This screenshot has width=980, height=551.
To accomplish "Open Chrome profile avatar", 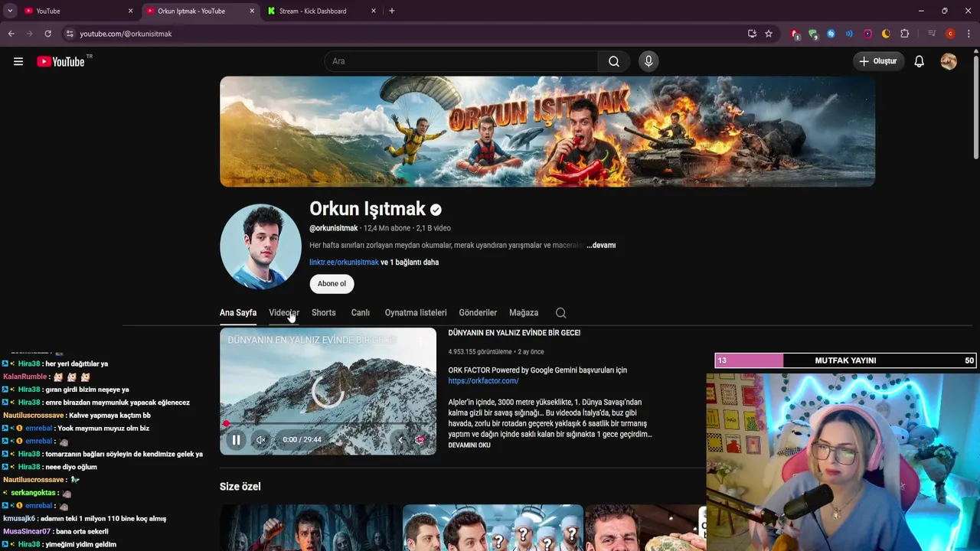I will (x=950, y=34).
